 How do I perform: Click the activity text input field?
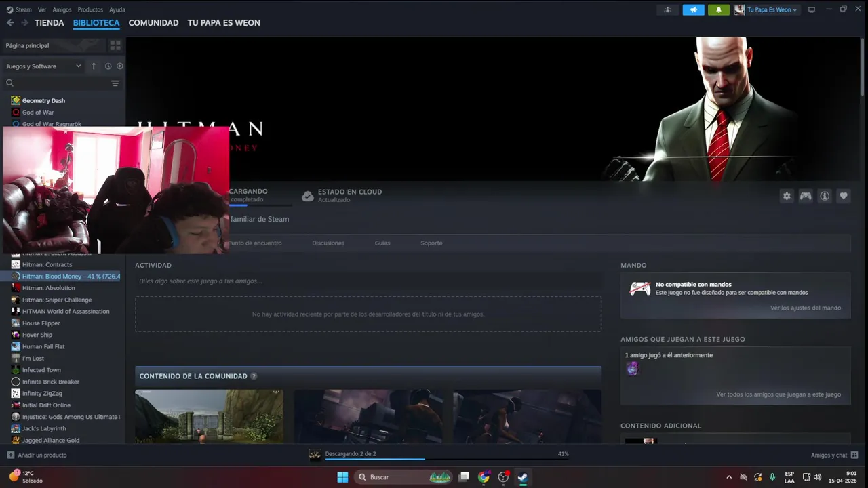tap(368, 281)
